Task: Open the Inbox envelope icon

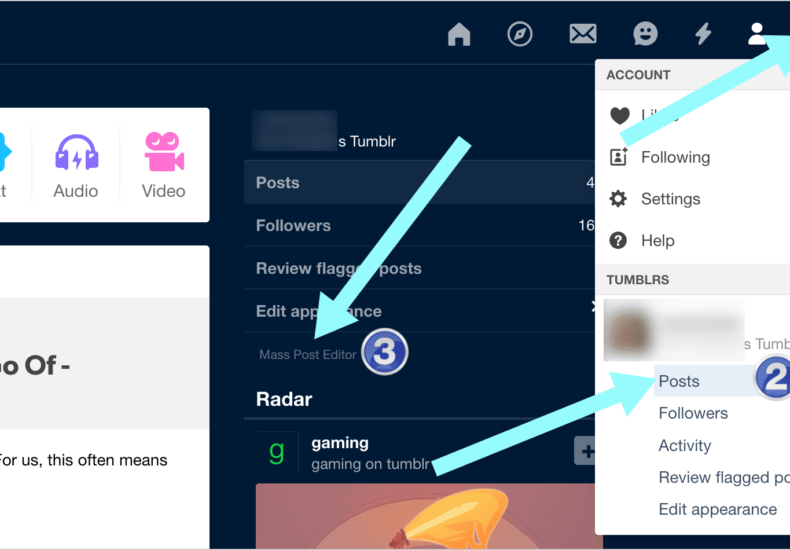Action: click(x=583, y=34)
